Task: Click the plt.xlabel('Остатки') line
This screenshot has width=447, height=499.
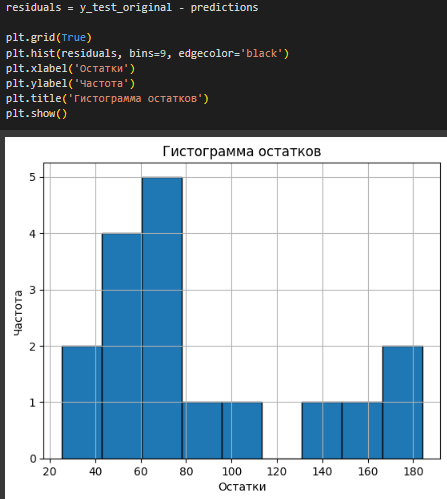Action: [x=70, y=69]
